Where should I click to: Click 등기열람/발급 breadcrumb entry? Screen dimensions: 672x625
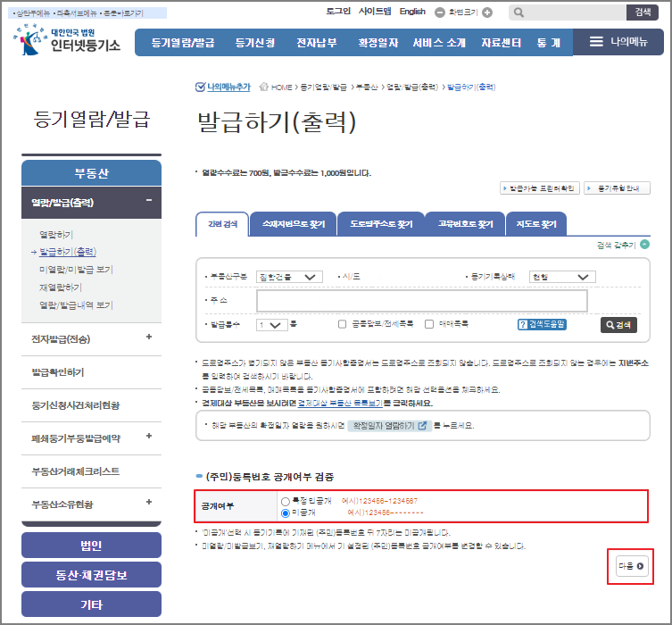323,87
